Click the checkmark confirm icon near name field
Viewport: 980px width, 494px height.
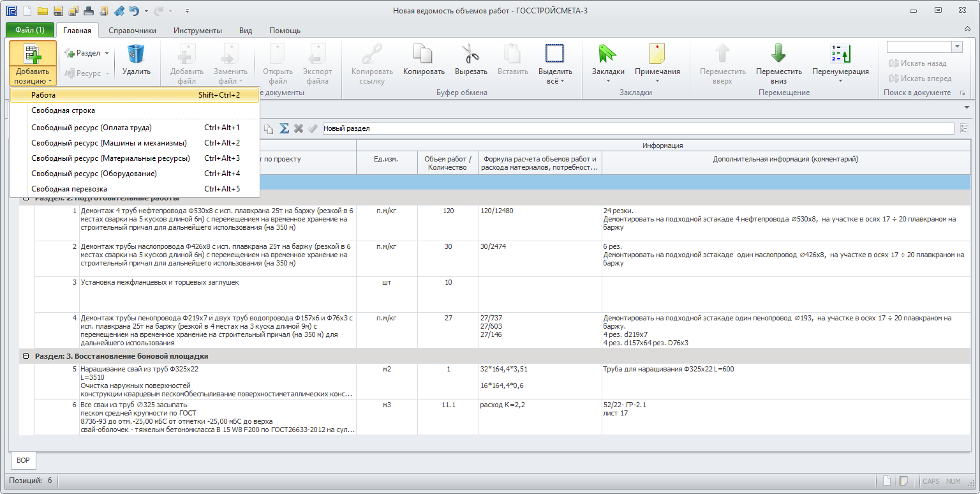(x=312, y=128)
